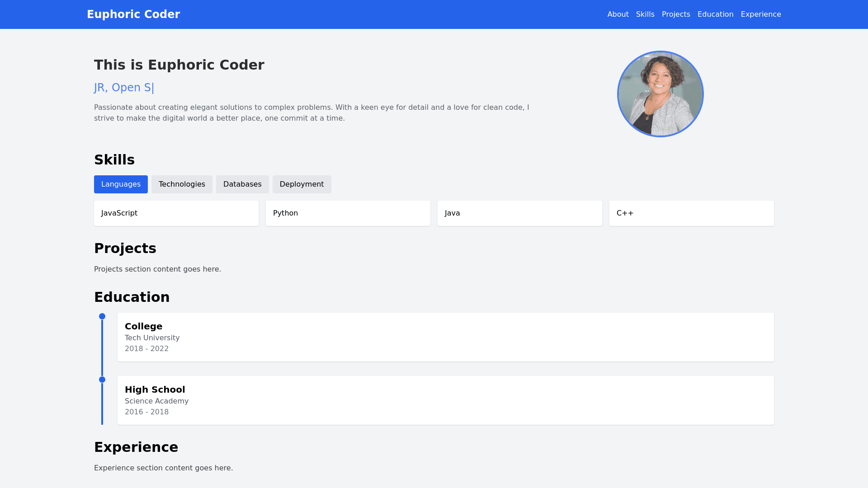Click the High School timeline dot
Viewport: 868px width, 488px height.
102,380
